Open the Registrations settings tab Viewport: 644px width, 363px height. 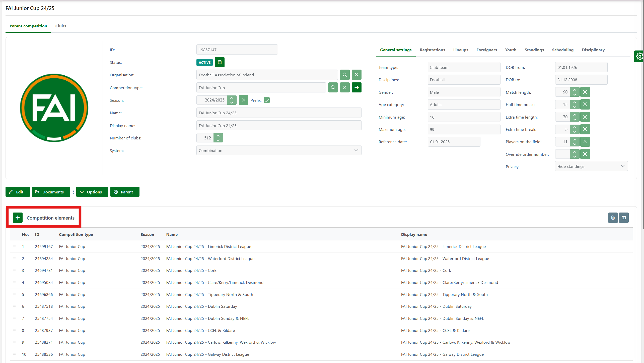point(432,50)
